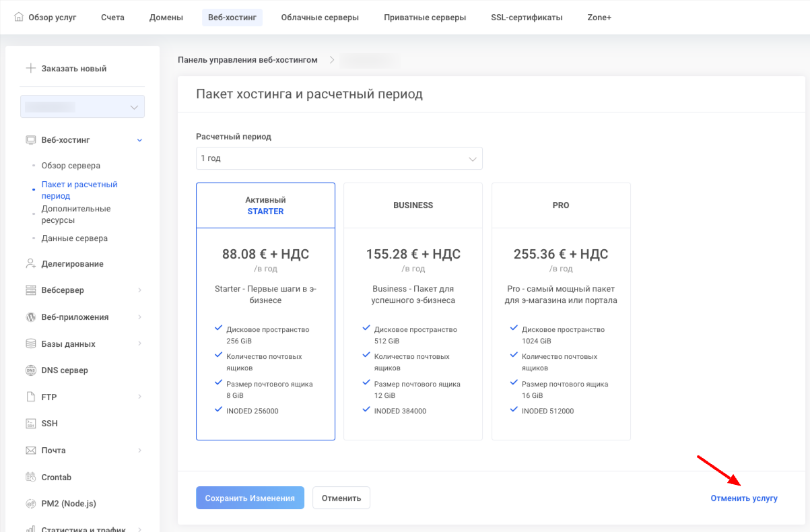810x532 pixels.
Task: Expand the FTP sidebar section
Action: [x=139, y=397]
